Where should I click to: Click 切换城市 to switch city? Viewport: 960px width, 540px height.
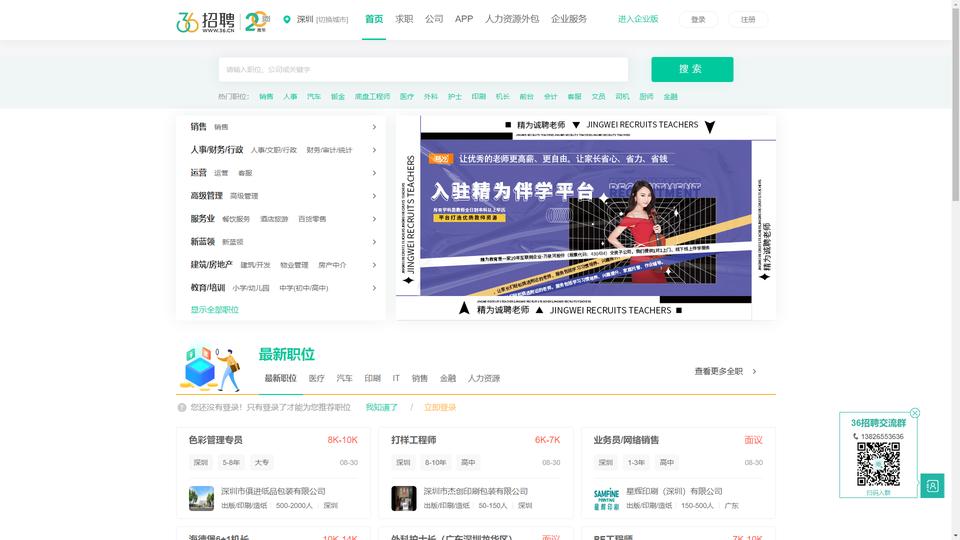coord(332,20)
